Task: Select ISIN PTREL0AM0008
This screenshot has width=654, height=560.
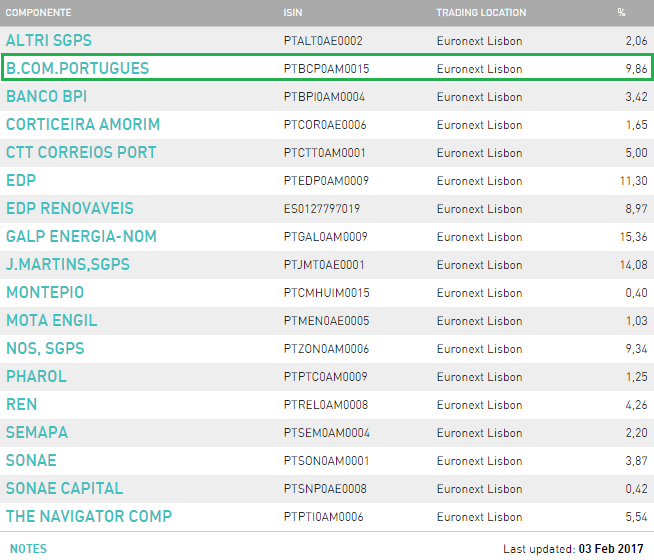Action: click(326, 404)
